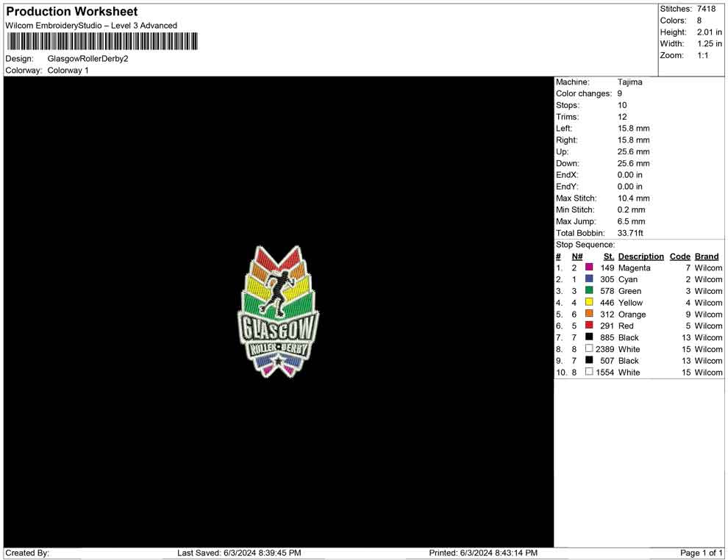Select the design name "GlasgowRollerDerby2"
728x560 pixels.
coord(88,59)
